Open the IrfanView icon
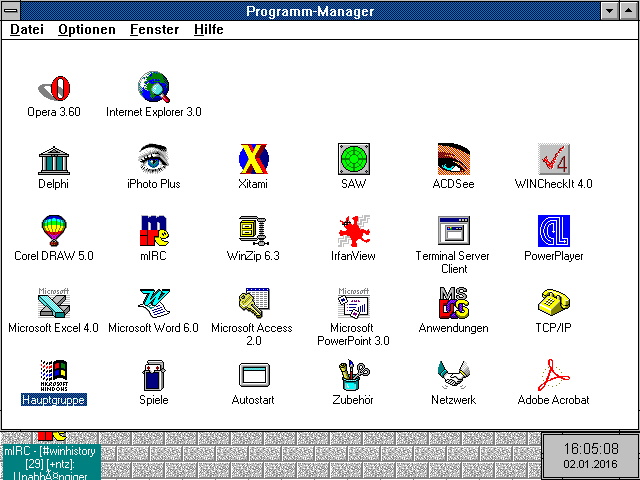The image size is (640, 480). click(x=353, y=231)
